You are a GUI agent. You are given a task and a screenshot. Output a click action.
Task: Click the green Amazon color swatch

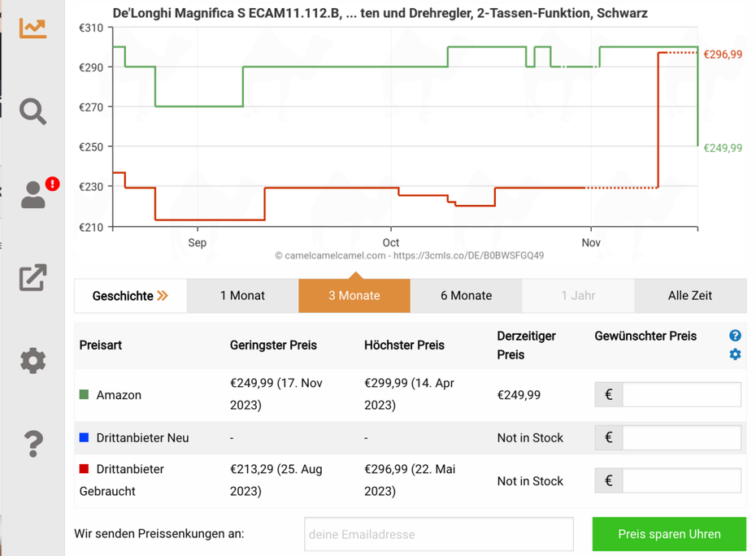pos(84,394)
